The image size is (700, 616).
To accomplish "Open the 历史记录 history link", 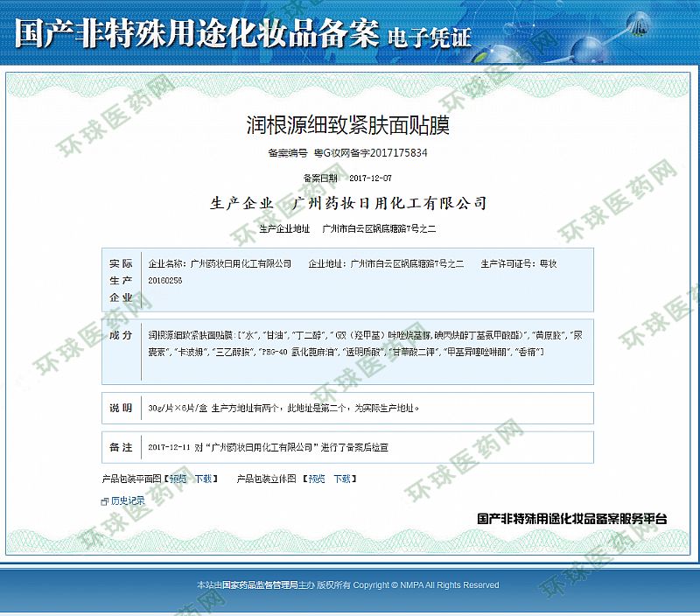I will 128,501.
